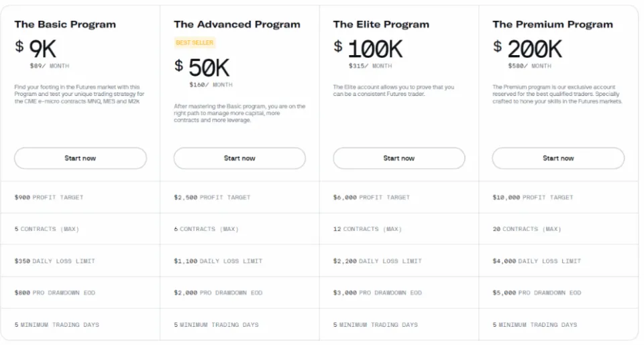
Task: Click the $10,000 profit target cell
Action: point(533,197)
